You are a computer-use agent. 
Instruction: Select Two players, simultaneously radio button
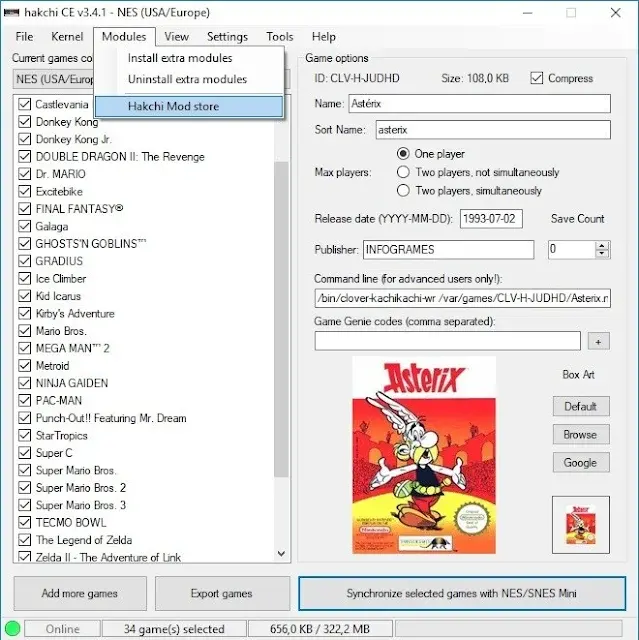(x=404, y=190)
